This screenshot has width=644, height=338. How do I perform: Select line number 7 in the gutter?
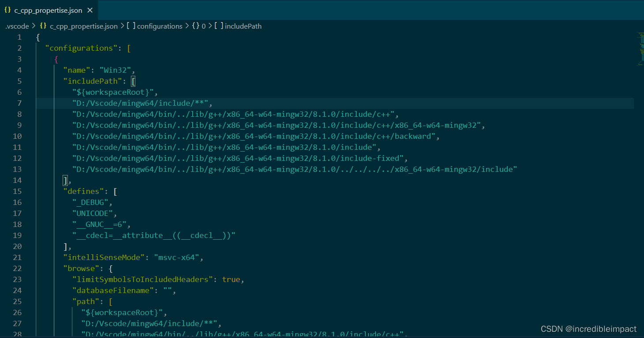(19, 103)
